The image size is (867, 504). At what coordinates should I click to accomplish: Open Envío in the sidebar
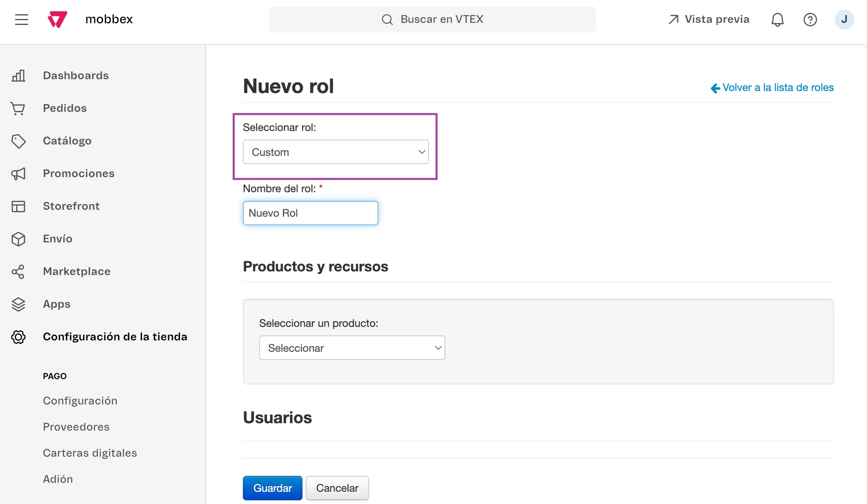[x=58, y=239]
